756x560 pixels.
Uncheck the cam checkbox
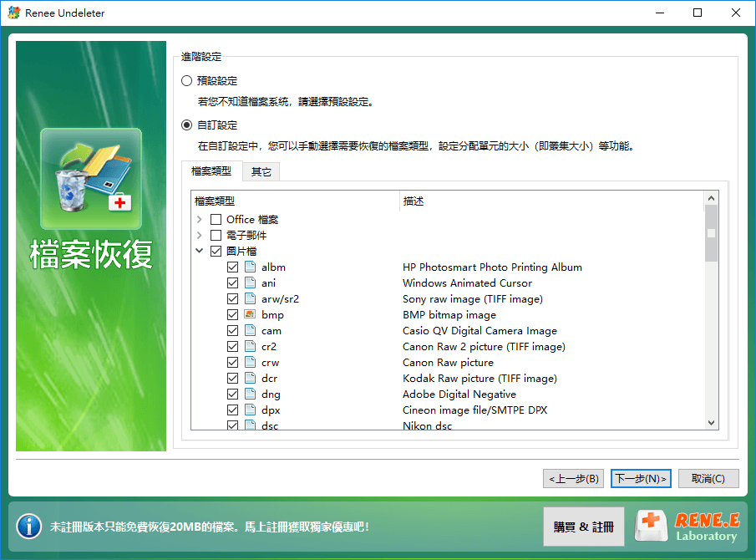click(232, 330)
